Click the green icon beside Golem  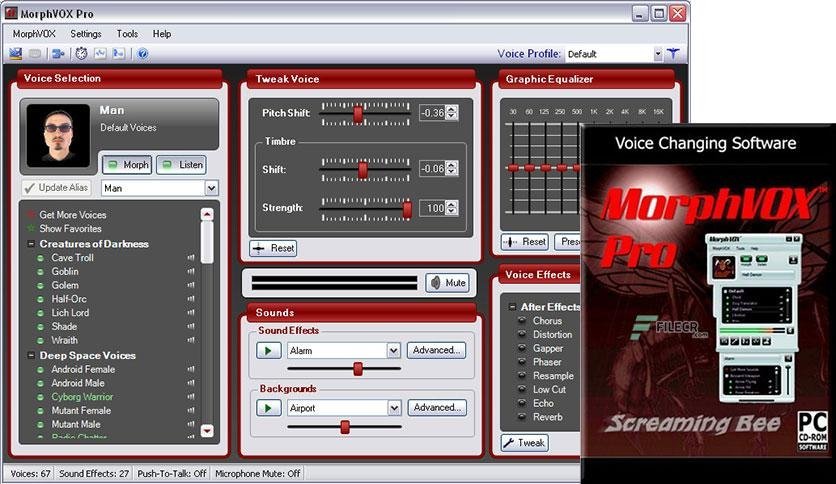(40, 286)
